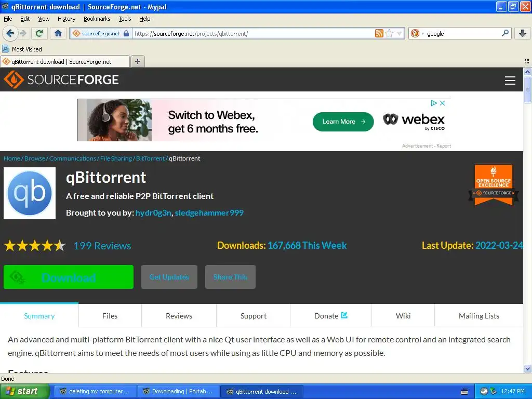Open the SourceForge hamburger menu
The width and height of the screenshot is (532, 399).
510,81
